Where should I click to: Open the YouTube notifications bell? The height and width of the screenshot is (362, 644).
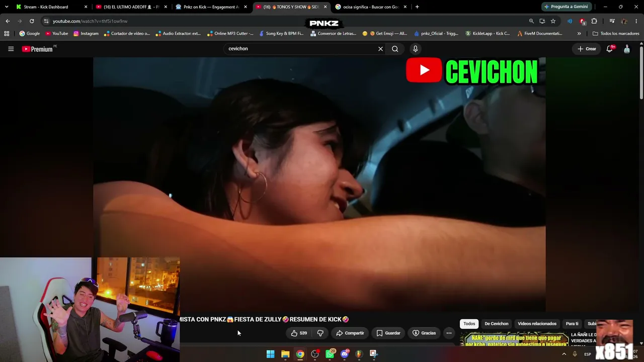point(610,49)
